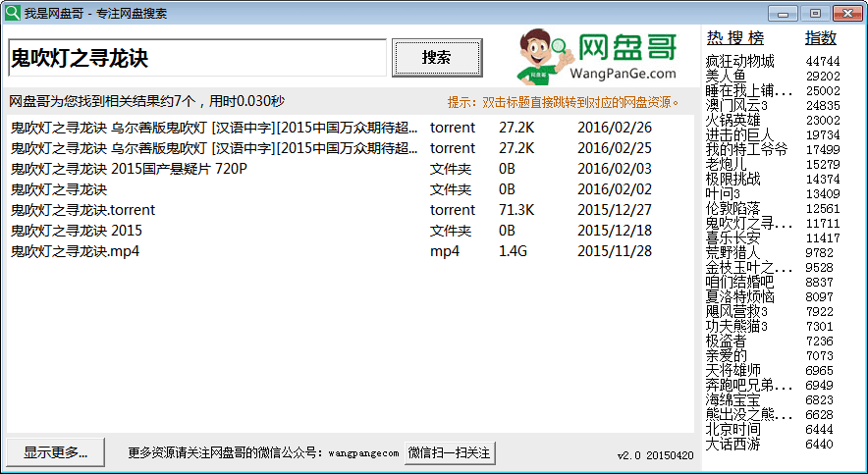Viewport: 868px width, 474px height.
Task: Click date 2015/11/28 in results
Action: click(615, 251)
